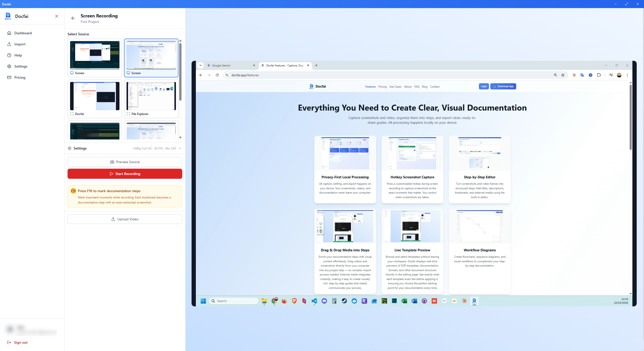Screen dimensions: 644x351
Task: Switch to the Google Gemini browser tab
Action: (231, 65)
